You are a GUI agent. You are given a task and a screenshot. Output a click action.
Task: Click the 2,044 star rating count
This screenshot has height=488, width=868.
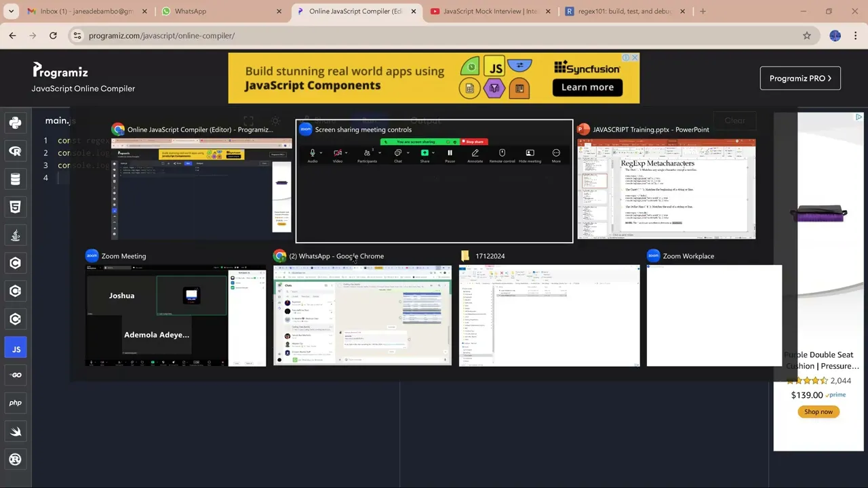pyautogui.click(x=841, y=381)
